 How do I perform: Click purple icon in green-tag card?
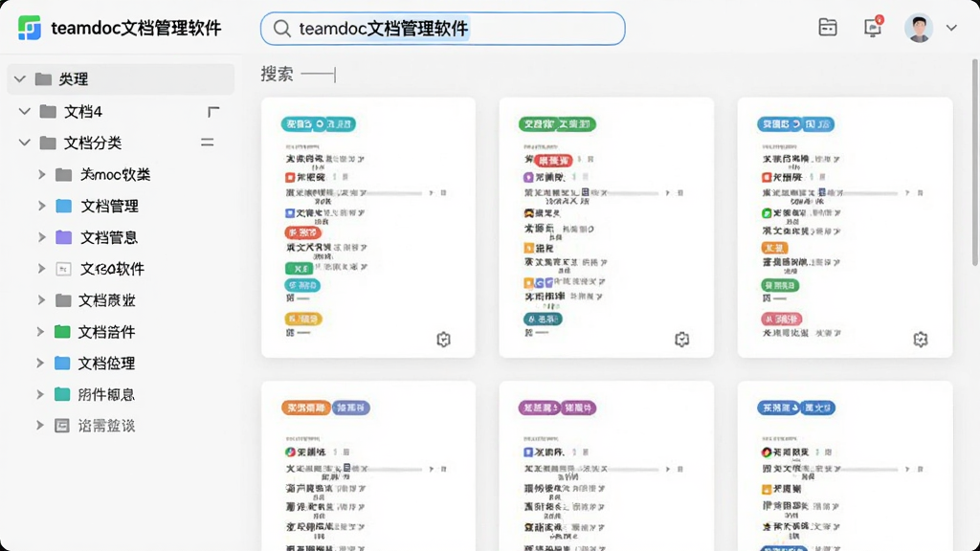point(528,177)
